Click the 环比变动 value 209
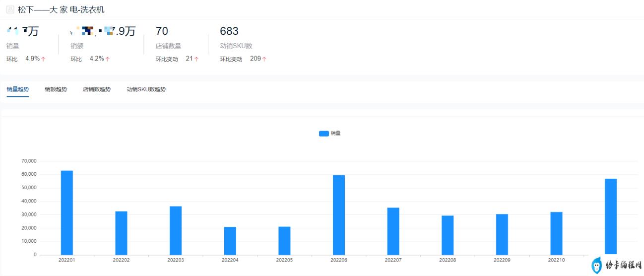The width and height of the screenshot is (644, 276). (x=256, y=59)
